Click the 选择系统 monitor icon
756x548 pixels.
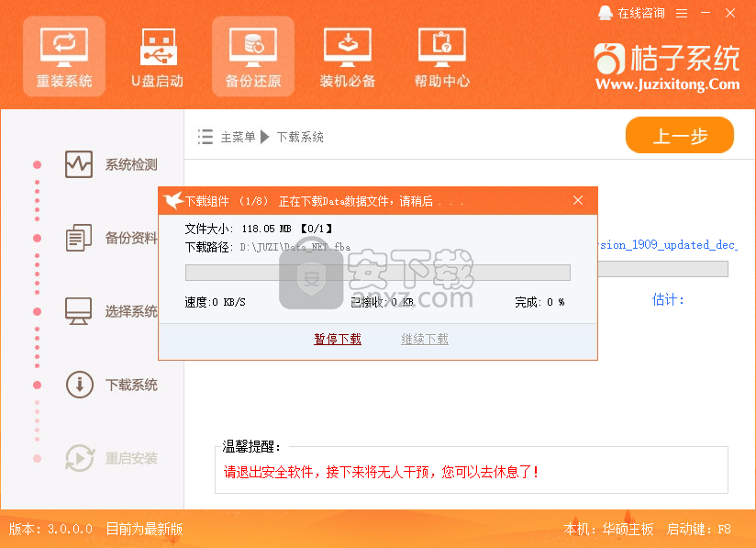[79, 311]
